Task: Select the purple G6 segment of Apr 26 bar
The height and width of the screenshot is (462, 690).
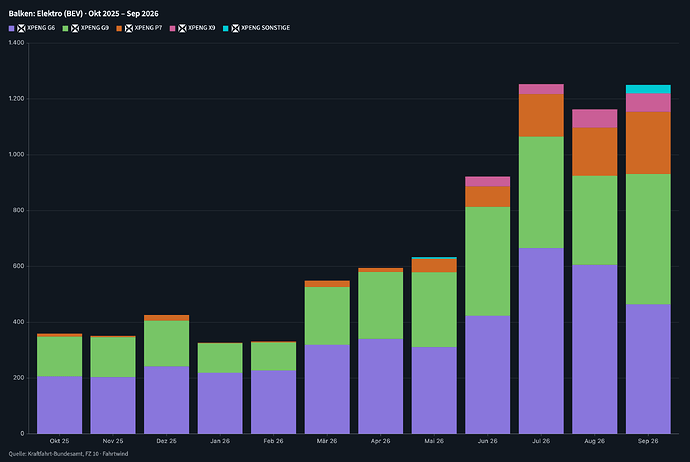Action: tap(381, 386)
